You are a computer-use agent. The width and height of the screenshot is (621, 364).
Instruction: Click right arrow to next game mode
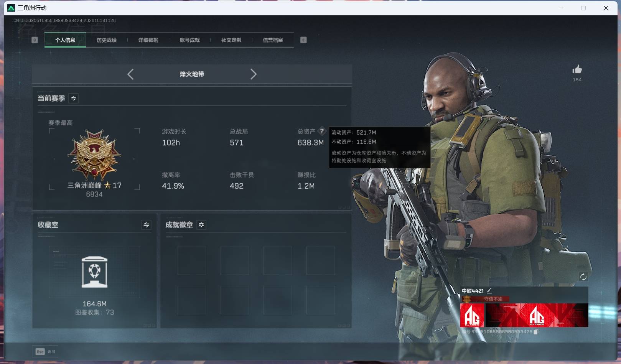253,74
